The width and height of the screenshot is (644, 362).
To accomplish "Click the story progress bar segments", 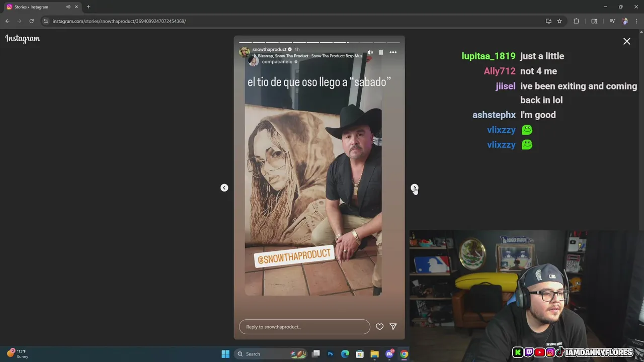I will pos(319,42).
